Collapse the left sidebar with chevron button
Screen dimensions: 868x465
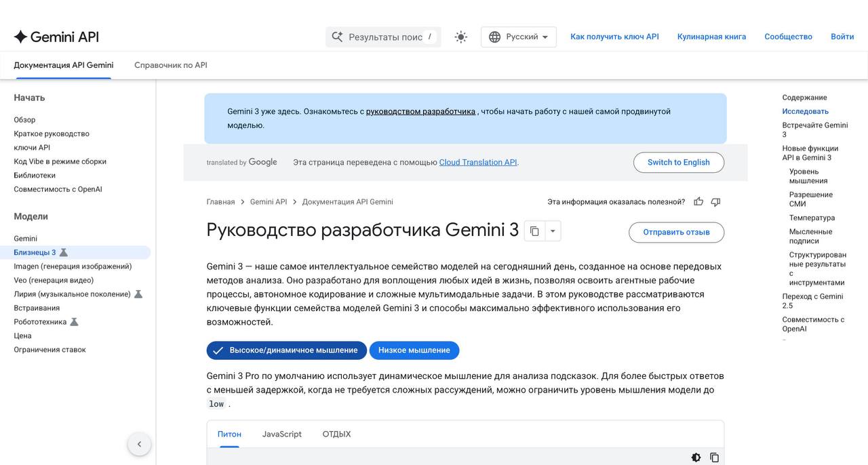pos(139,445)
